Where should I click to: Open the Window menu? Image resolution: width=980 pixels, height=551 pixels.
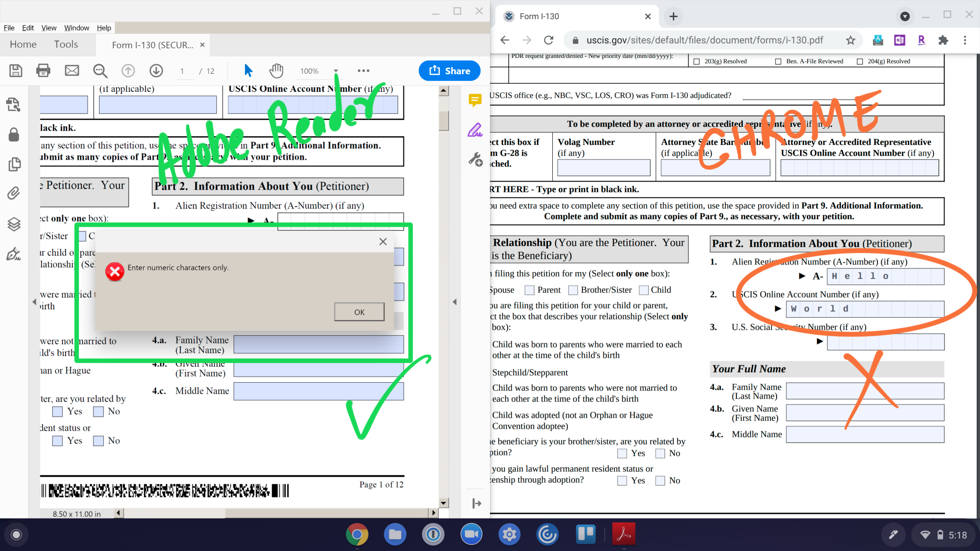77,28
